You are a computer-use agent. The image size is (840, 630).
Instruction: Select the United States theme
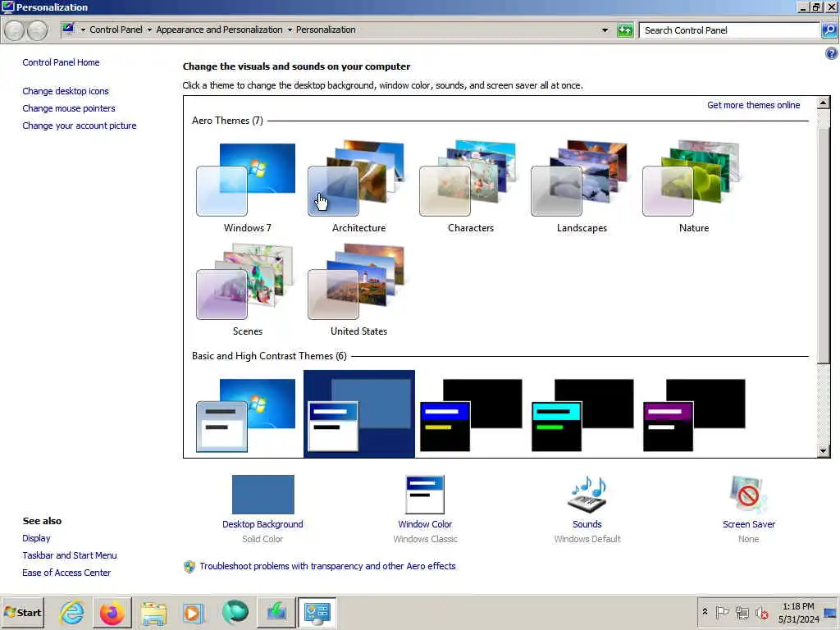coord(358,290)
